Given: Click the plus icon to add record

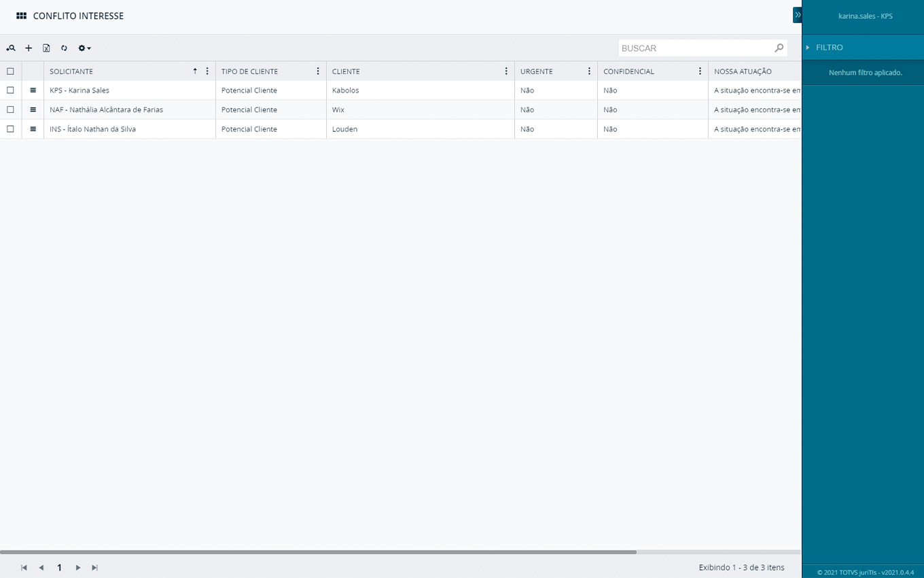Looking at the screenshot, I should (x=29, y=48).
